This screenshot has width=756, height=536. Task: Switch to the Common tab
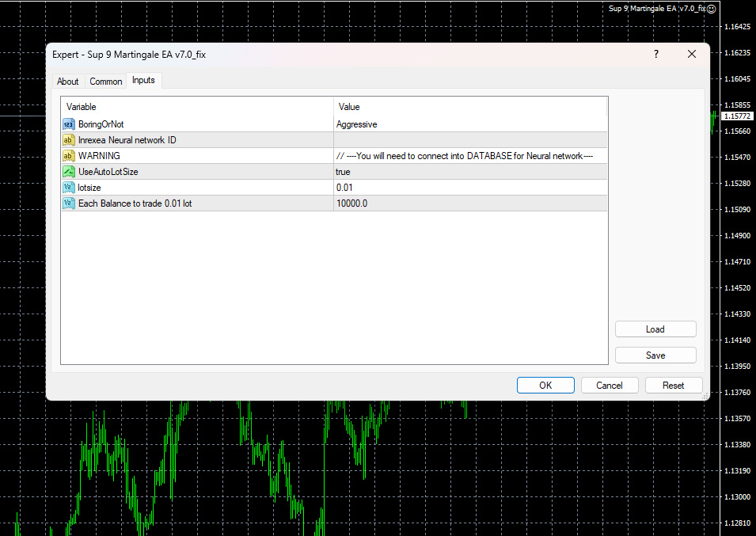[105, 82]
